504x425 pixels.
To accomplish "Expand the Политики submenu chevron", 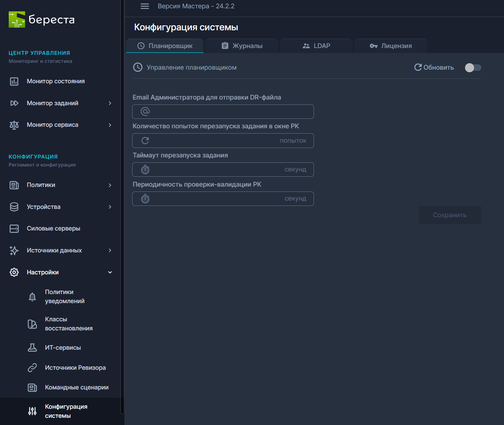I will pos(110,185).
